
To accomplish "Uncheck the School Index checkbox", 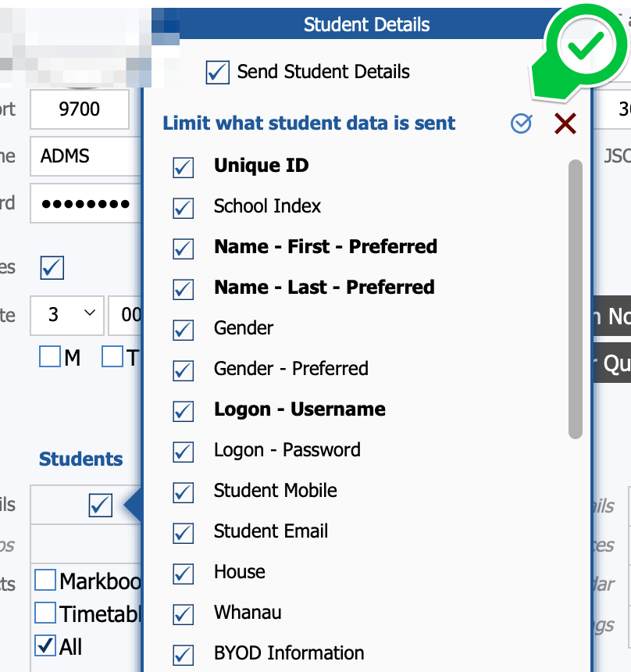I will 183,207.
